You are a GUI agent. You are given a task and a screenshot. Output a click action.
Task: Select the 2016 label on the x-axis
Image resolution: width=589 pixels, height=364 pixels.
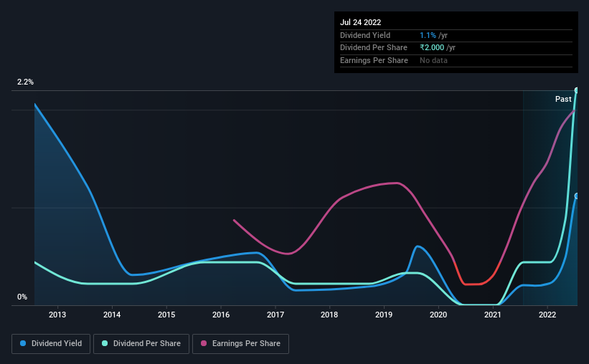221,315
